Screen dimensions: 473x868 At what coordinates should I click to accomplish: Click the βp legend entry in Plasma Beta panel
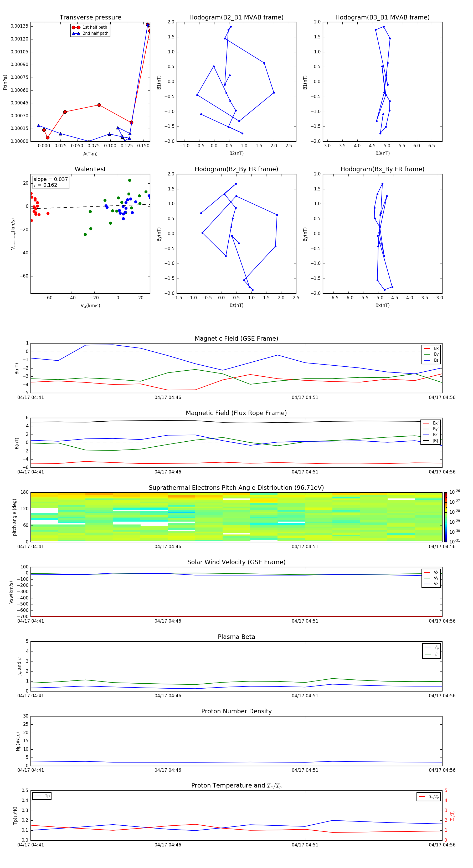pyautogui.click(x=431, y=647)
